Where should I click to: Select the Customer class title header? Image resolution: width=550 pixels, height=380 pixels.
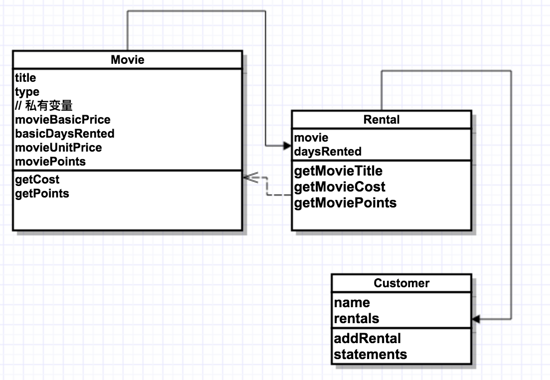coord(401,283)
